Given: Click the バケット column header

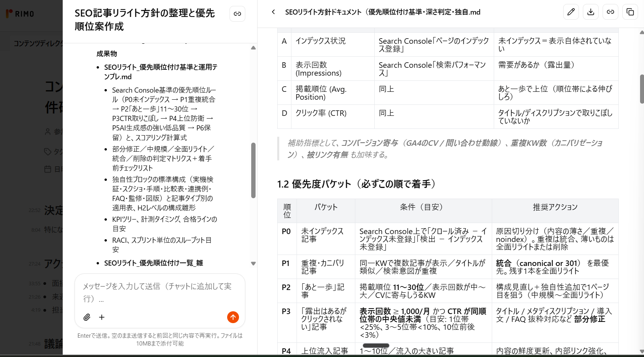Looking at the screenshot, I should pos(326,211).
